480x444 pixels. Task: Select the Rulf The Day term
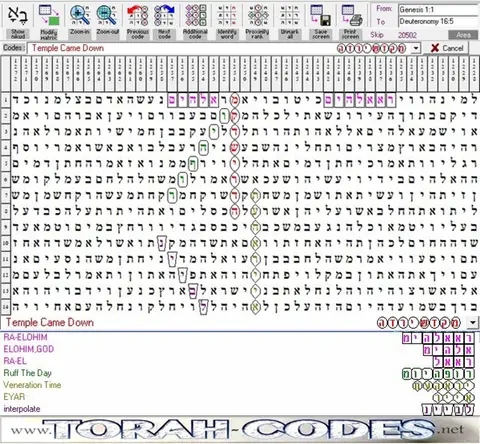(x=27, y=373)
